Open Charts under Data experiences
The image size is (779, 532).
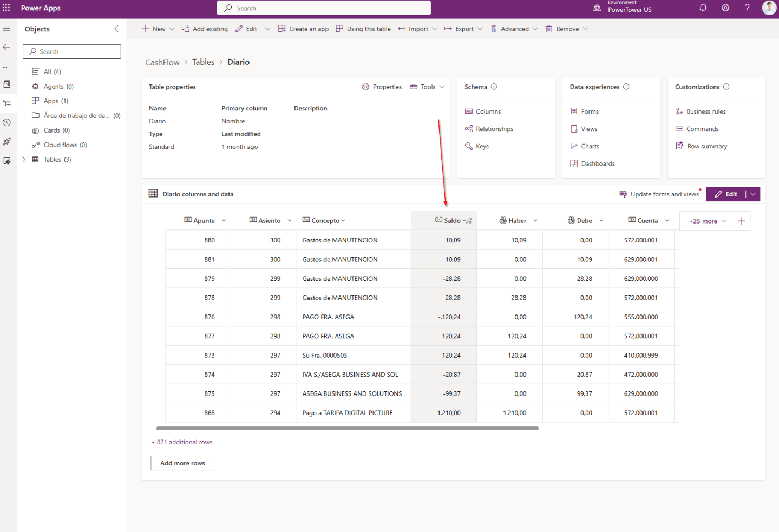(x=590, y=146)
